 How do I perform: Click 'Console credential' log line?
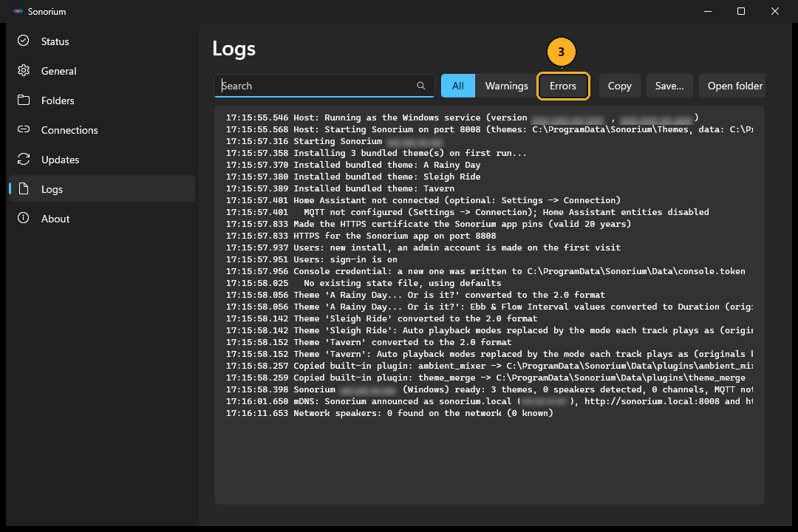(x=485, y=271)
